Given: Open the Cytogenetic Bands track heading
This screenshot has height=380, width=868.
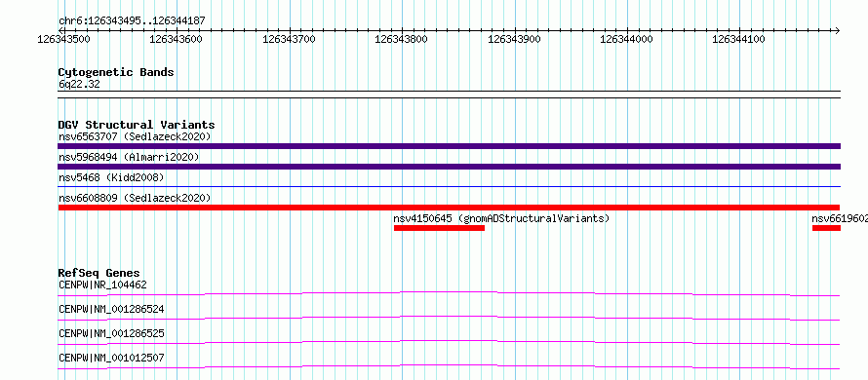Looking at the screenshot, I should click(116, 72).
